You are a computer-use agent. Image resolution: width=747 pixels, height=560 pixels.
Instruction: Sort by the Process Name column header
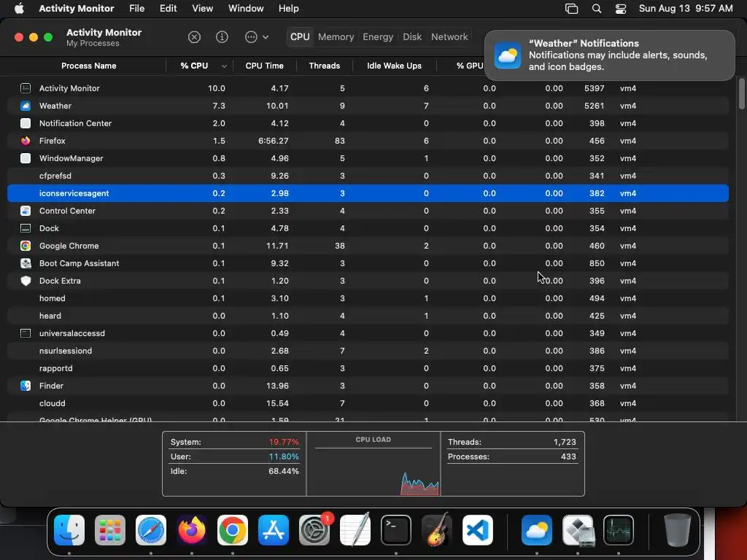(x=88, y=66)
